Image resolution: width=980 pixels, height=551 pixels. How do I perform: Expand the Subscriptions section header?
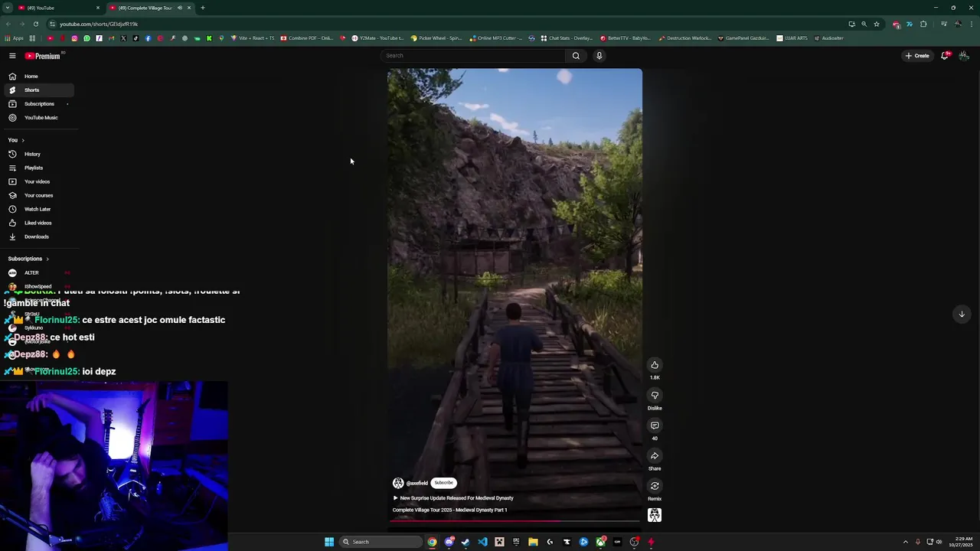pos(28,259)
